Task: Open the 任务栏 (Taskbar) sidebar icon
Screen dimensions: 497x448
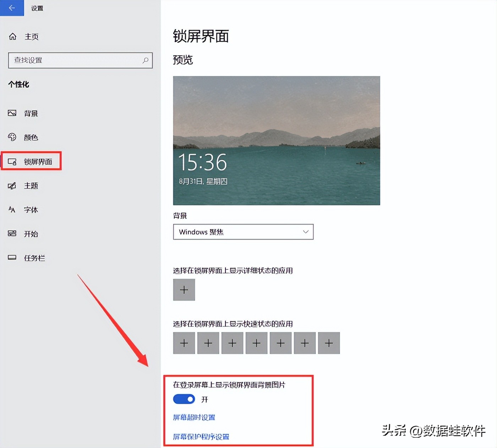Action: (12, 258)
